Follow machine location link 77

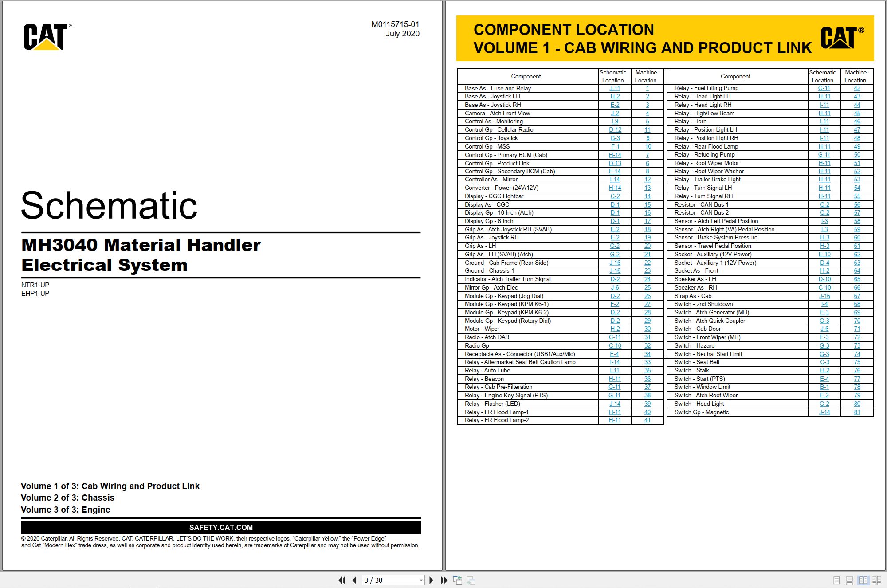click(857, 379)
